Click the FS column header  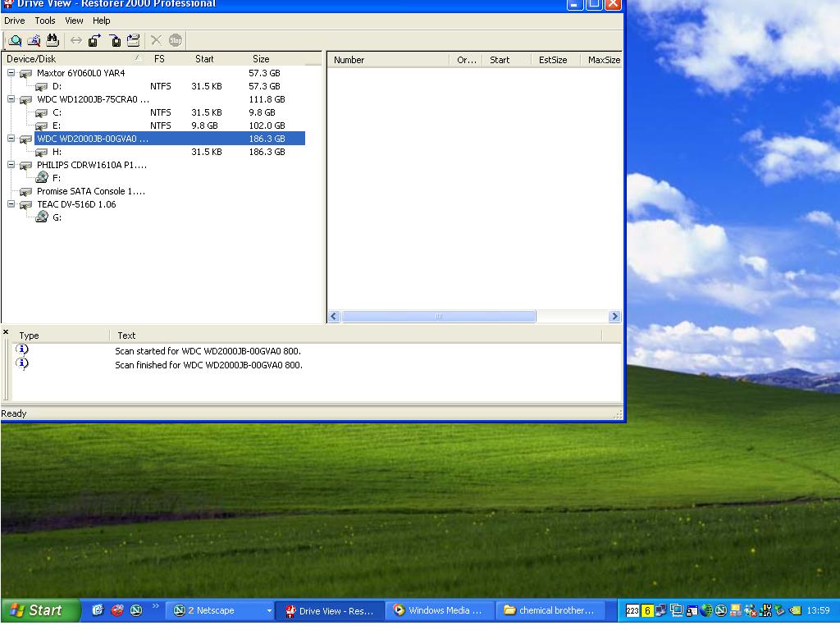coord(159,59)
